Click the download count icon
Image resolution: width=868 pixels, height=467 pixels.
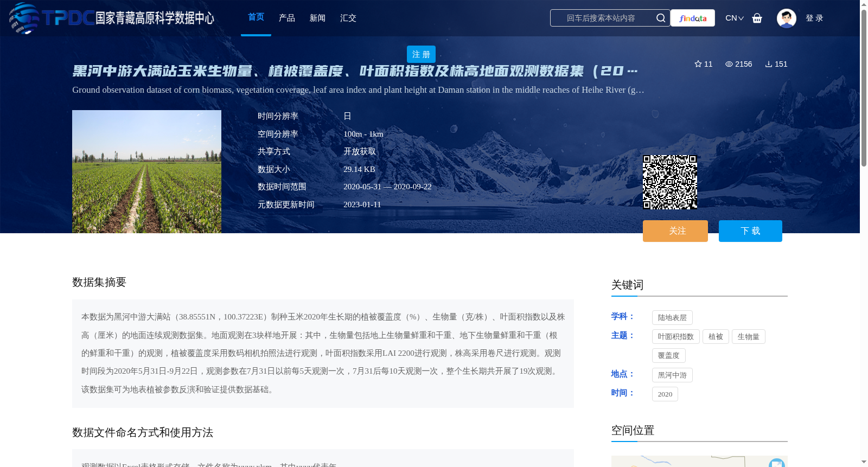point(769,64)
